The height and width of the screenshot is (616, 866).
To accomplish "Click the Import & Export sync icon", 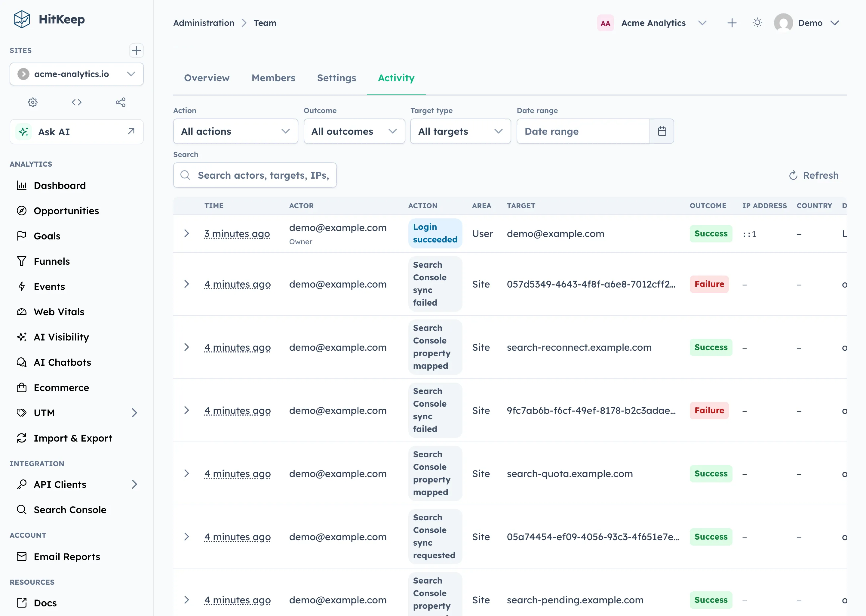I will point(22,438).
